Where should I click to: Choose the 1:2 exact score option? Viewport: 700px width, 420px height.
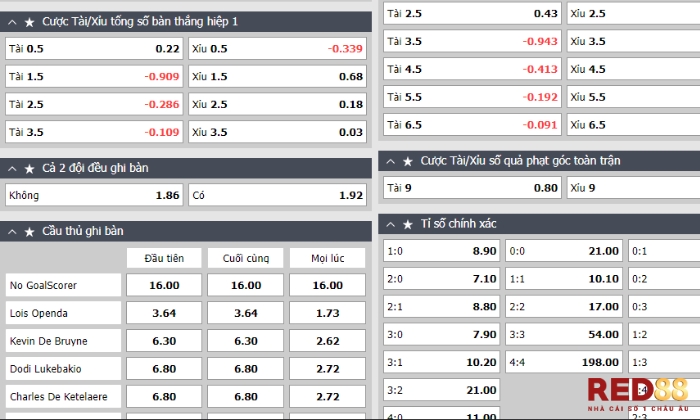(x=664, y=334)
